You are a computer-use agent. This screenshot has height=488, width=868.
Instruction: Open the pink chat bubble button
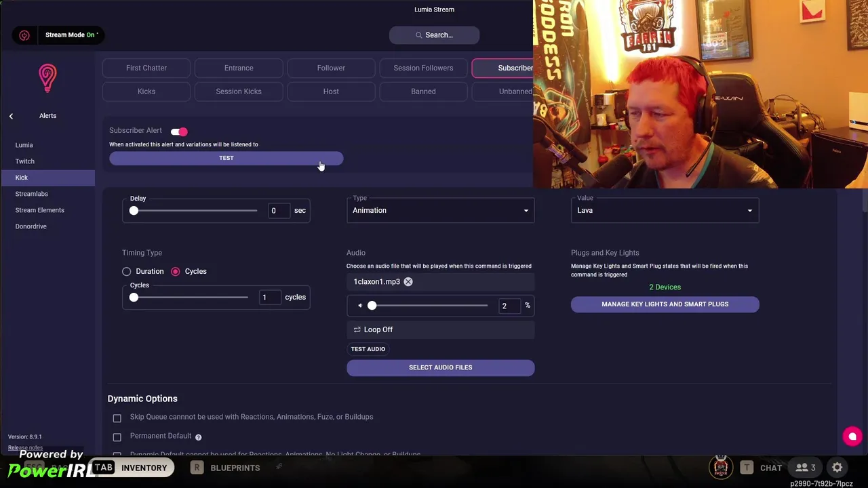pos(852,436)
